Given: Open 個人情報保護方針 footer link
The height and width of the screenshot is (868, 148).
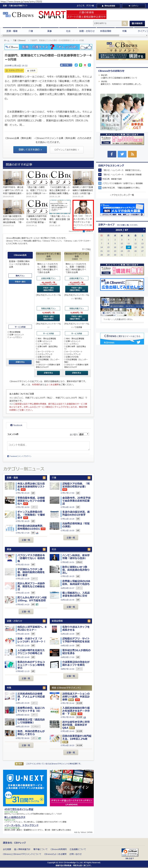Looking at the screenshot, I should [22, 849].
